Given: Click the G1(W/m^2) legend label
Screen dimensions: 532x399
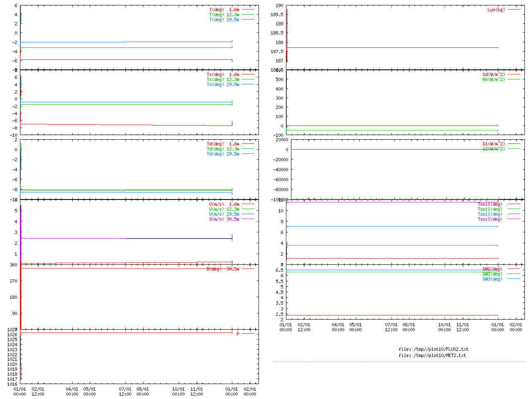Looking at the screenshot, I should coord(494,144).
